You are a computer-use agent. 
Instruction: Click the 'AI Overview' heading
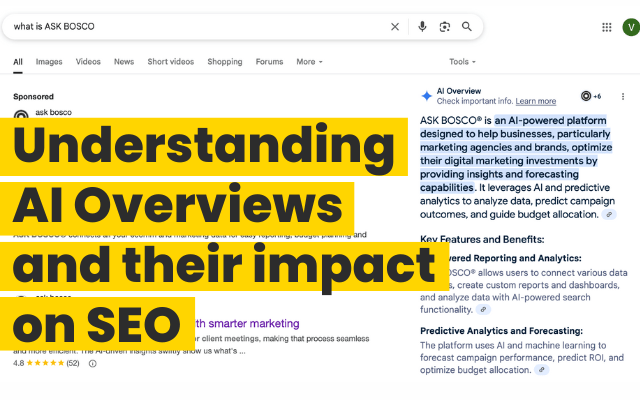coord(459,91)
